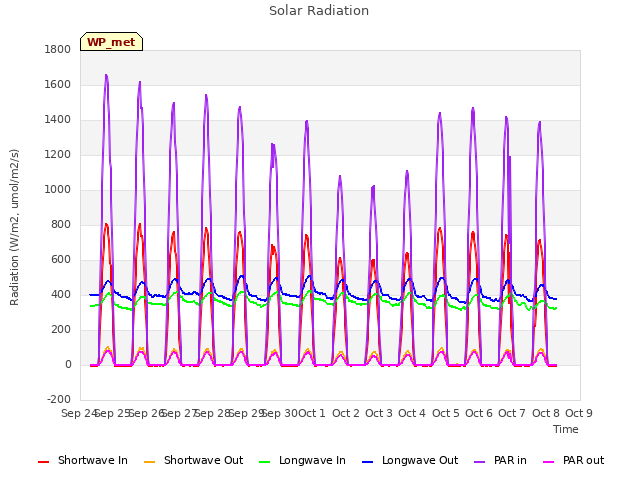Click the Oct 7 x-axis label

512,413
